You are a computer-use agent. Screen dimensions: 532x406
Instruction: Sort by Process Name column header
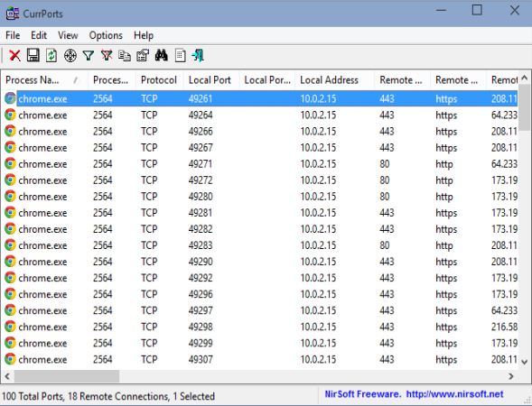point(45,80)
